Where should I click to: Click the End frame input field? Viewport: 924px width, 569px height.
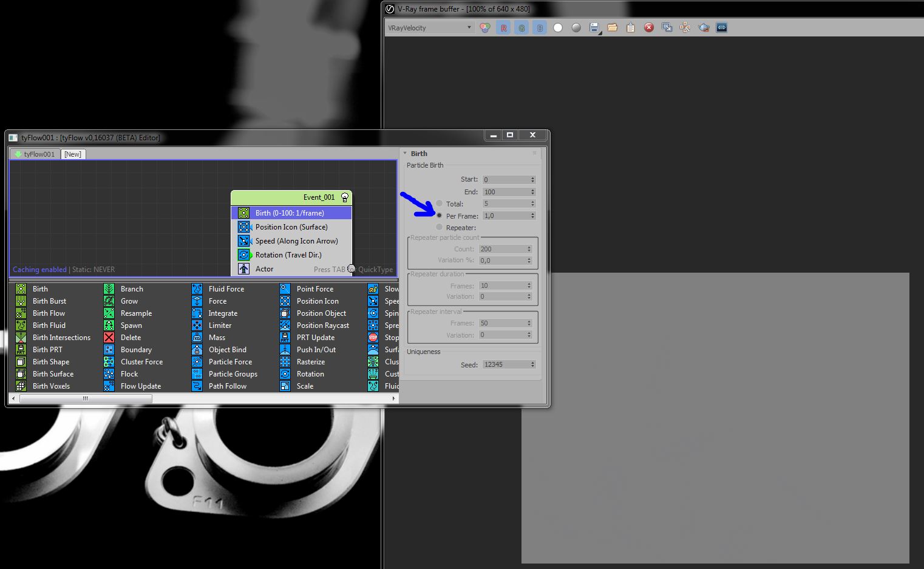[505, 192]
